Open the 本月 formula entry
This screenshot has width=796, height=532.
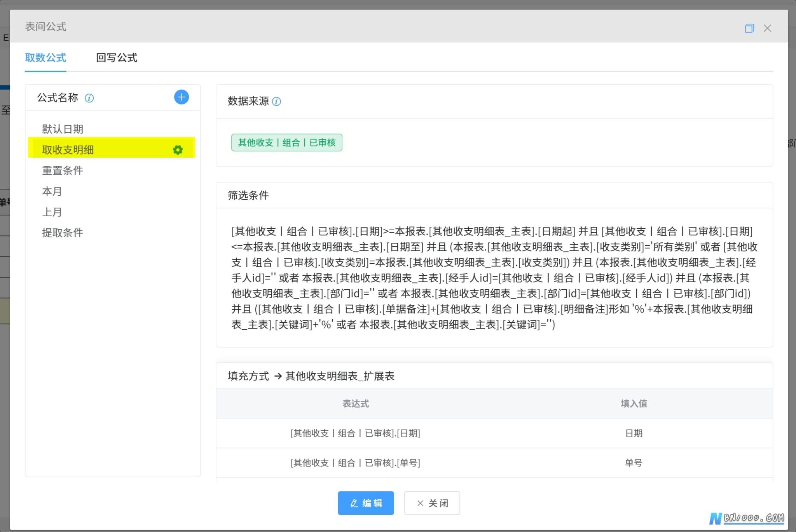(x=52, y=191)
